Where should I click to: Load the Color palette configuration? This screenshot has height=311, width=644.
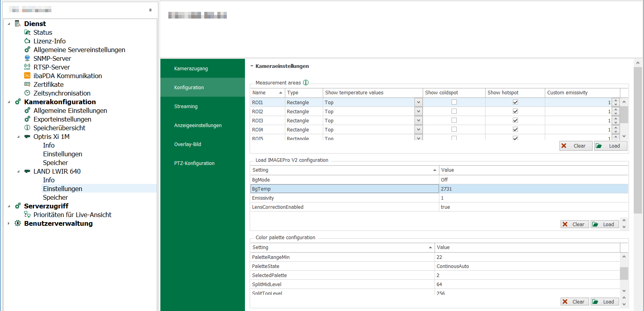click(x=604, y=302)
